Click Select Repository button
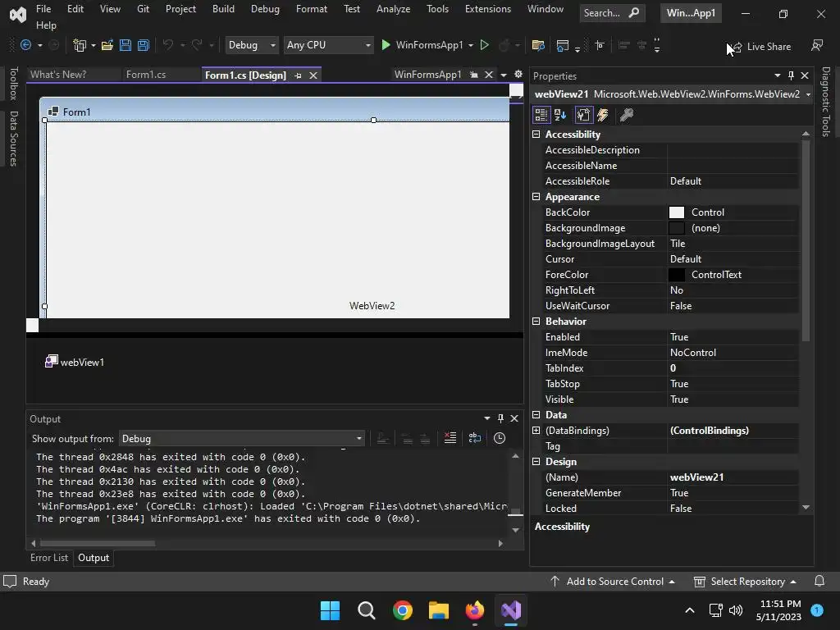This screenshot has height=630, width=840. [x=745, y=582]
